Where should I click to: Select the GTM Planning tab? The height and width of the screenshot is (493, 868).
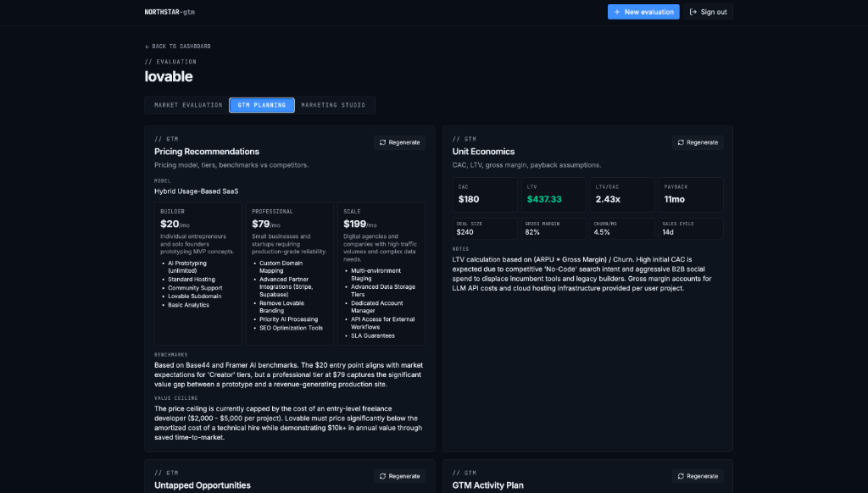[x=262, y=104]
